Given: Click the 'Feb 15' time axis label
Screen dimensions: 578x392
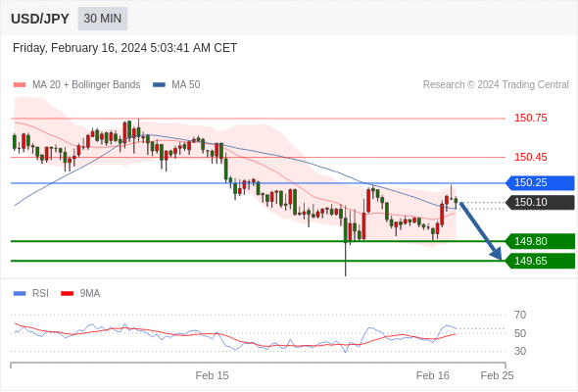Looking at the screenshot, I should (x=212, y=375).
